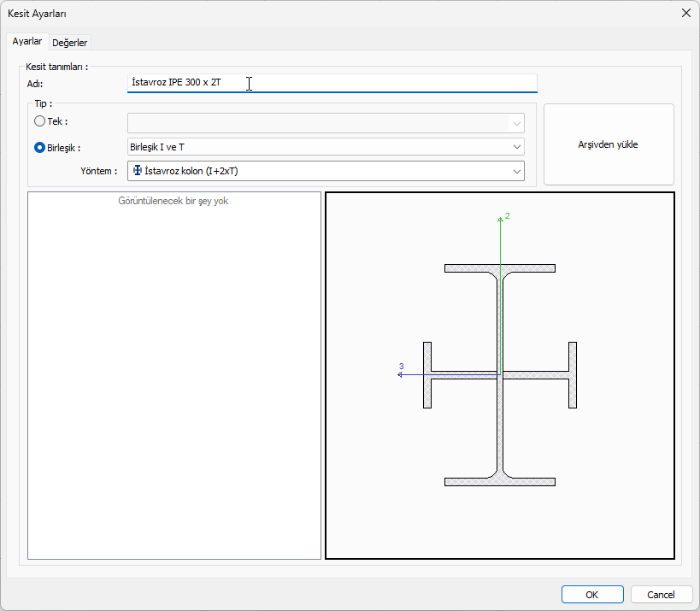Select the Tek radio button
Viewport: 700px width, 611px height.
pos(39,121)
